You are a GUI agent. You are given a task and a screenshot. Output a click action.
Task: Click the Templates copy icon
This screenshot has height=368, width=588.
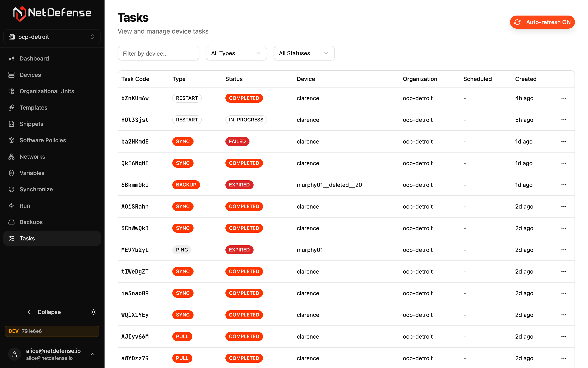[11, 107]
